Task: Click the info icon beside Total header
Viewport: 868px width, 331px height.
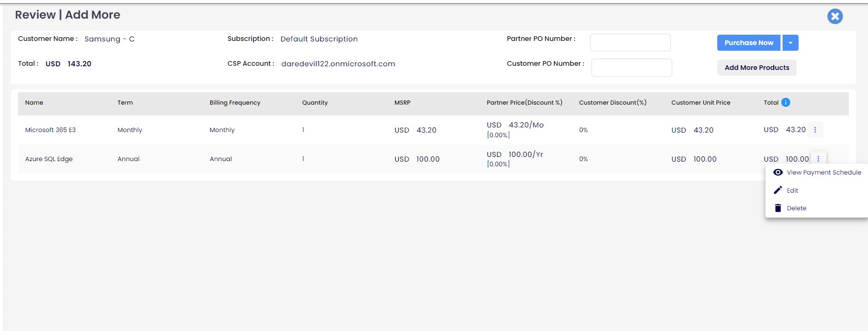Action: click(786, 103)
